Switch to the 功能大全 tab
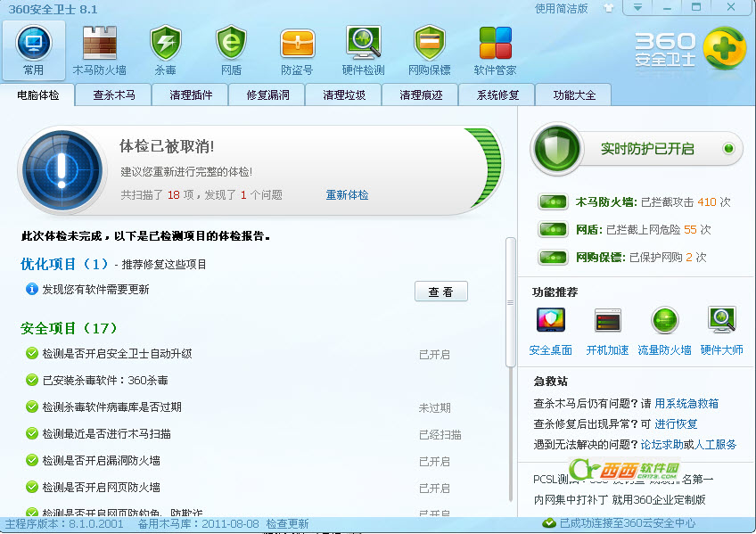This screenshot has height=534, width=756. click(x=574, y=95)
